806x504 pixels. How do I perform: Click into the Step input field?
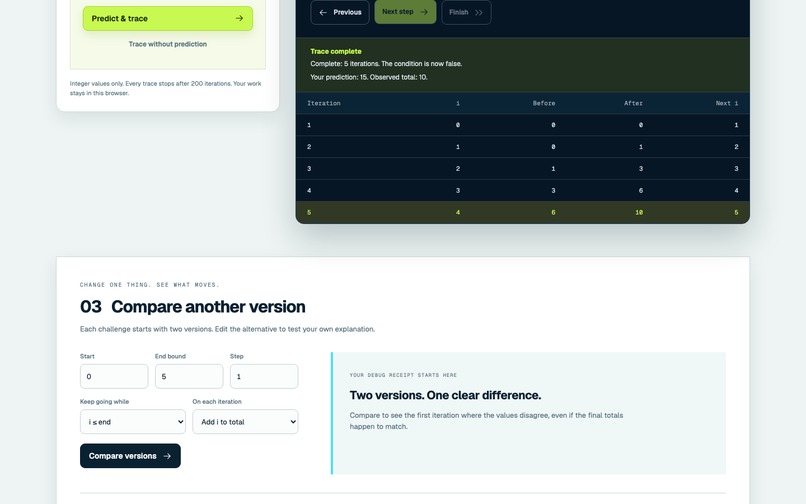coord(264,376)
